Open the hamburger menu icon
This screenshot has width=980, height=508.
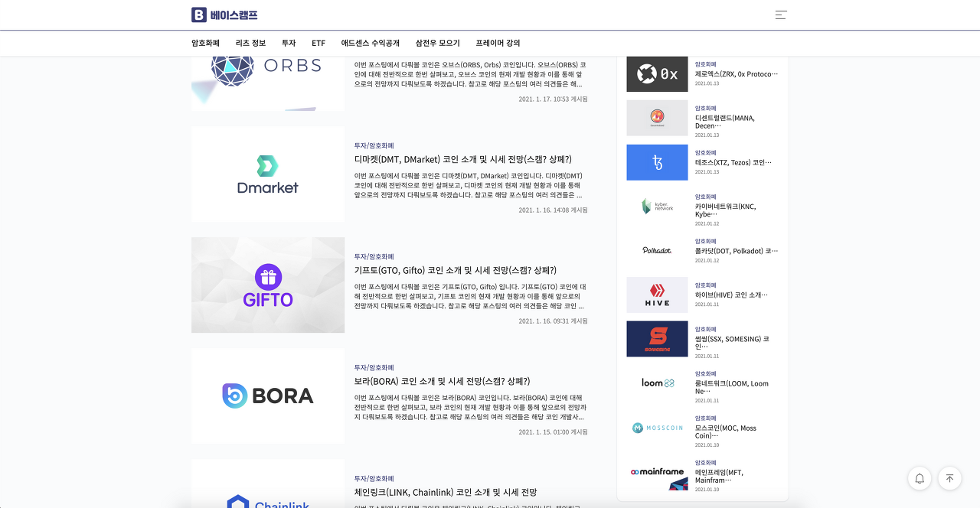point(781,15)
